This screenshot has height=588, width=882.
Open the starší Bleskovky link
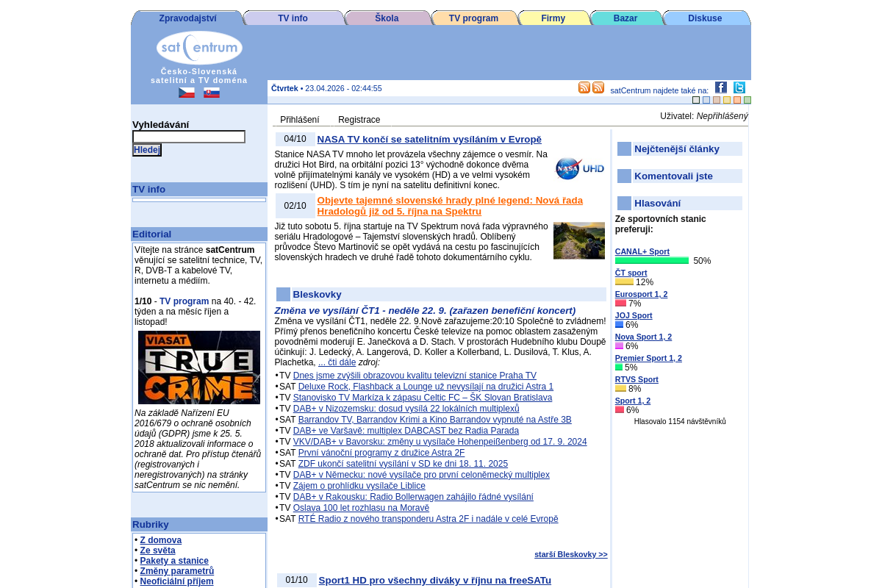[x=570, y=554]
